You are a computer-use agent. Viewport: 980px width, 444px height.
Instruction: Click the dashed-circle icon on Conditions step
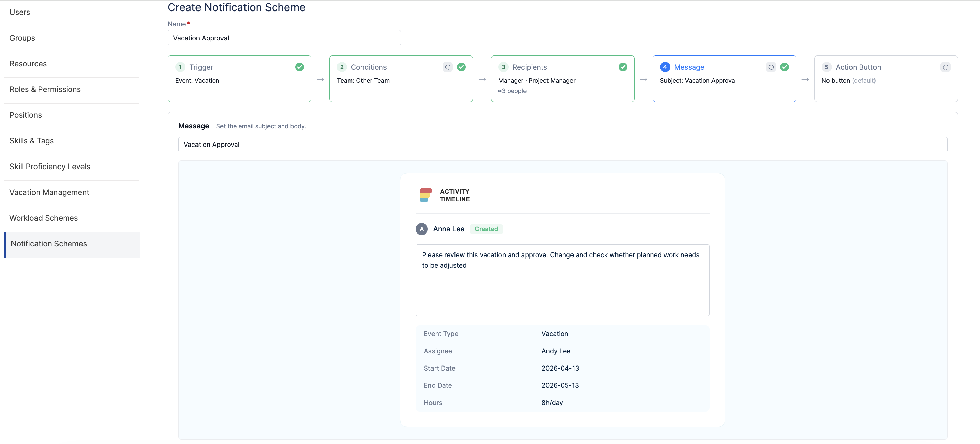coord(448,67)
